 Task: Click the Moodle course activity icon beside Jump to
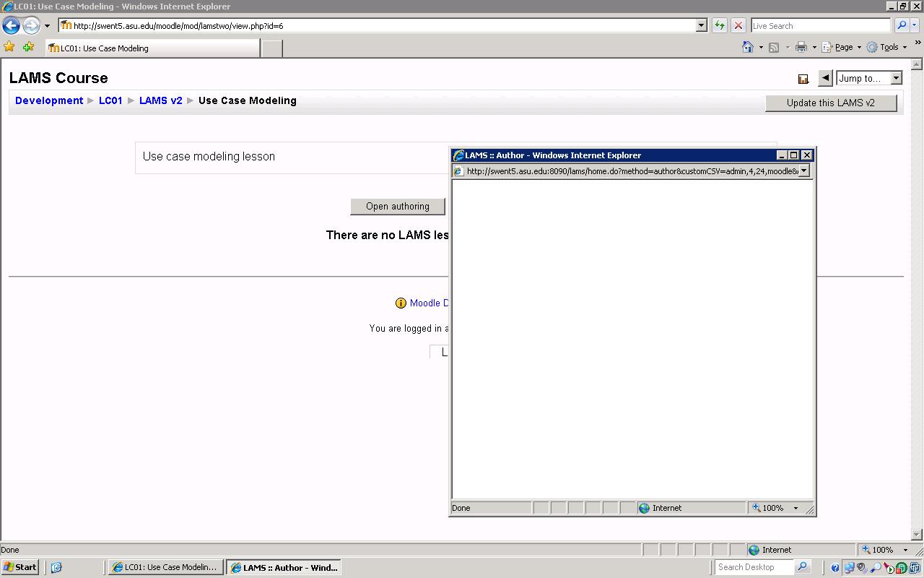point(803,79)
